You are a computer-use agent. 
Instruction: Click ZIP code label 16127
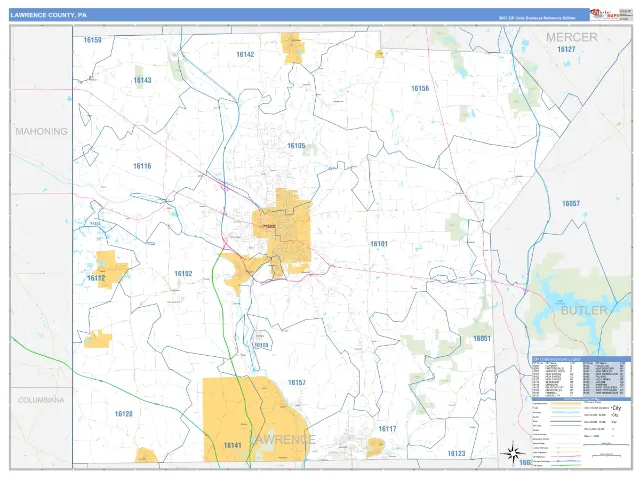(566, 49)
